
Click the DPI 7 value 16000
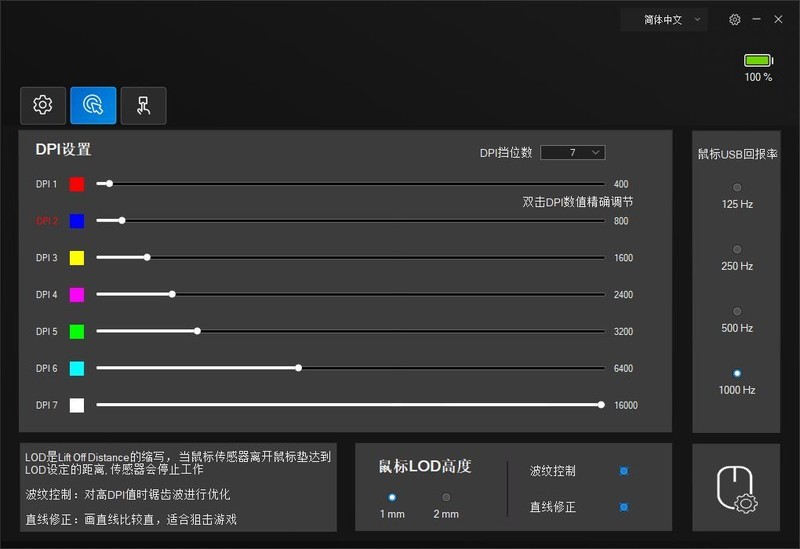point(626,405)
